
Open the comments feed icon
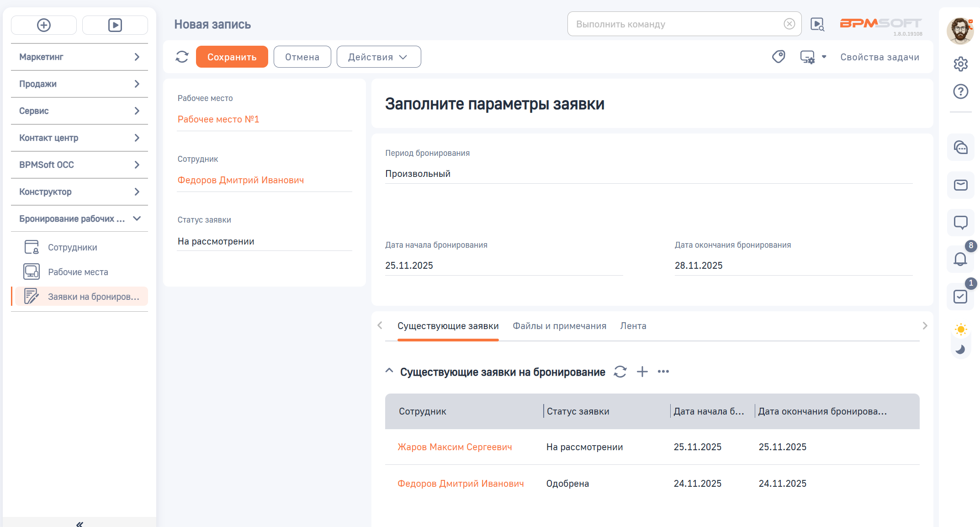(960, 223)
